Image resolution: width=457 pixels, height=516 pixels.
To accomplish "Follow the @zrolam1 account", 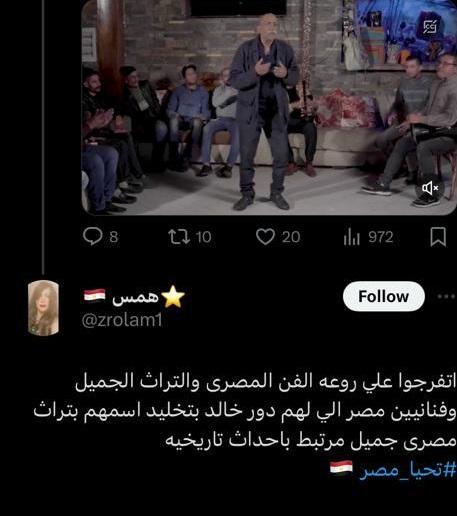I will 384,296.
